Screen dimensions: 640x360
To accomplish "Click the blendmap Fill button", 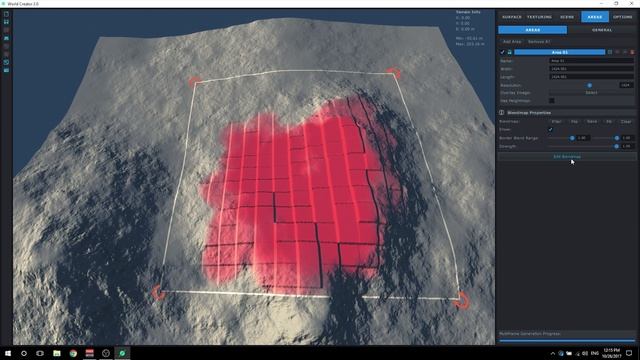I will 609,122.
